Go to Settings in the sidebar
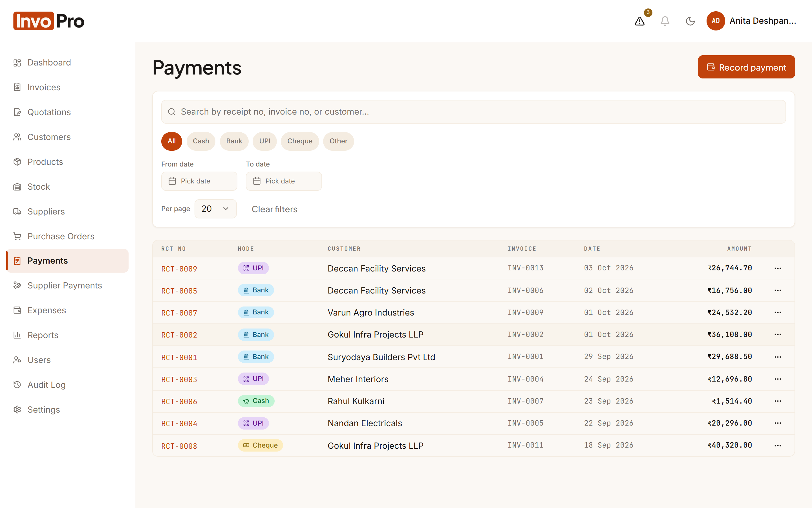This screenshot has width=812, height=508. (67, 410)
